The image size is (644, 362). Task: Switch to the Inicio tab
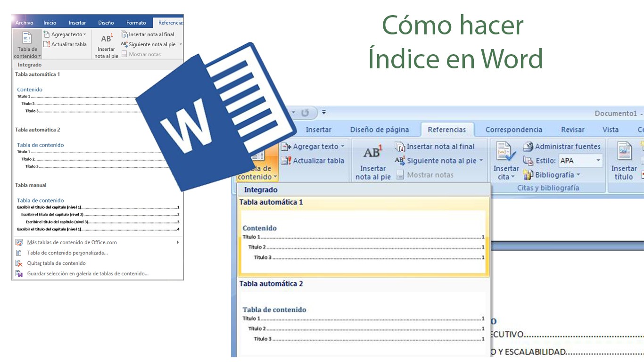(x=50, y=23)
